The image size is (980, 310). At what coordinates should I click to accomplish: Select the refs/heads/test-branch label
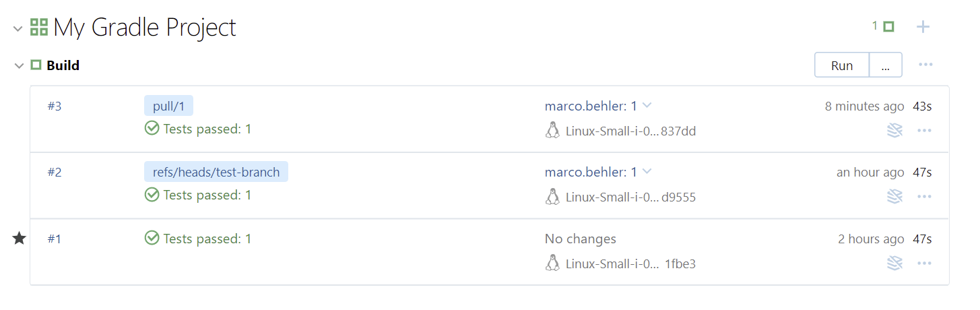pos(216,172)
